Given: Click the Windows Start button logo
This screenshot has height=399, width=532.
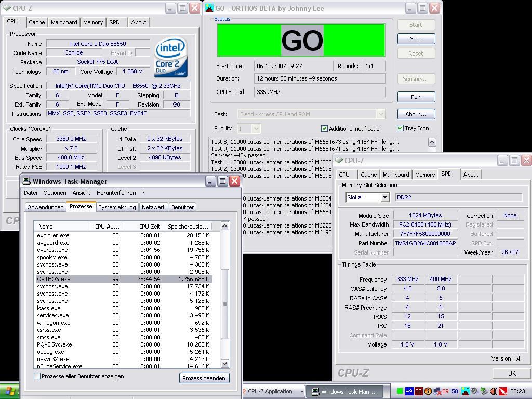Looking at the screenshot, I should coord(9,392).
